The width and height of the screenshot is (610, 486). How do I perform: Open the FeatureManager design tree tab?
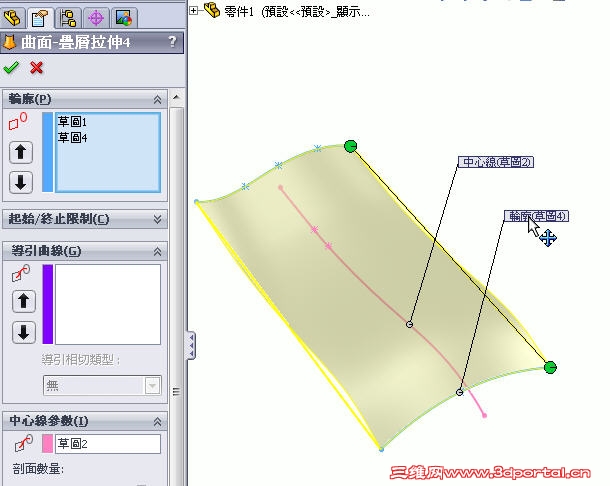click(x=12, y=18)
